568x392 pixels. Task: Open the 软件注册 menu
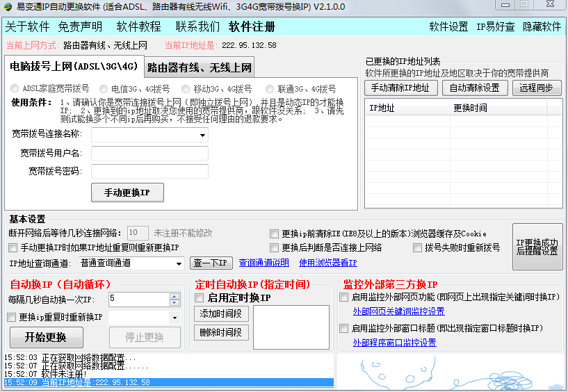click(x=252, y=26)
